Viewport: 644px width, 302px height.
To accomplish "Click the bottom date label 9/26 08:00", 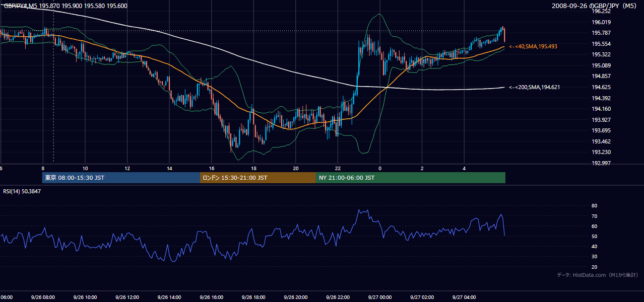I will [43, 297].
